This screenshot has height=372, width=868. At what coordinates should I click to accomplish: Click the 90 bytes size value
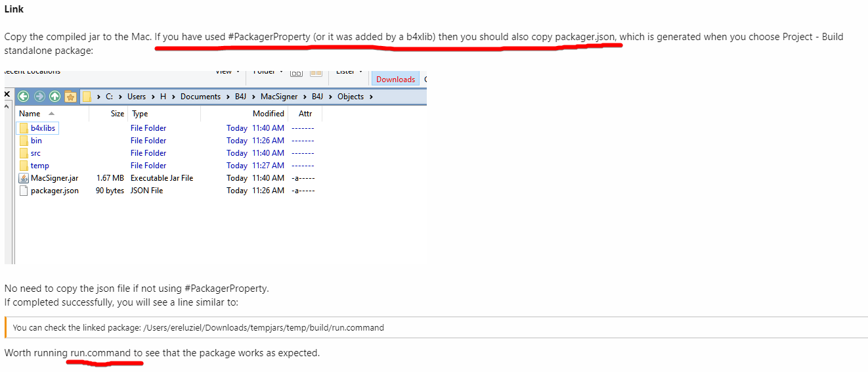(110, 191)
